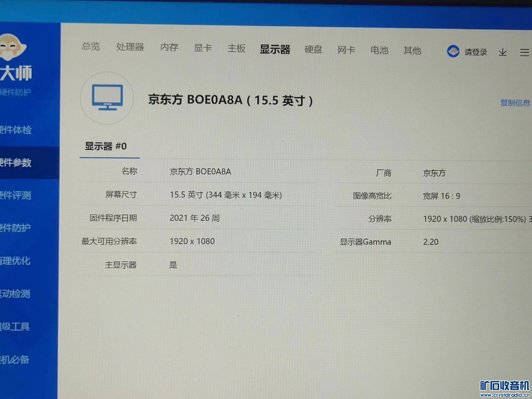
Task: Click the user avatar icon beside 请登录
Action: (x=453, y=51)
